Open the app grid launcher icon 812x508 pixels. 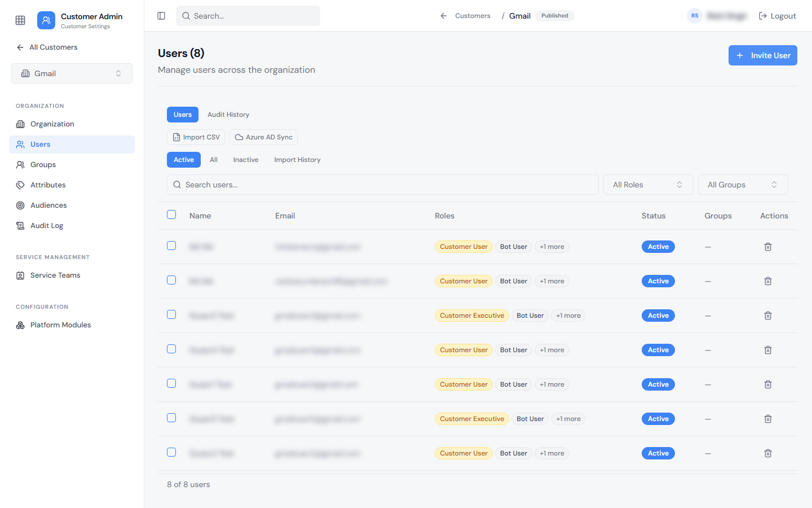(20, 20)
